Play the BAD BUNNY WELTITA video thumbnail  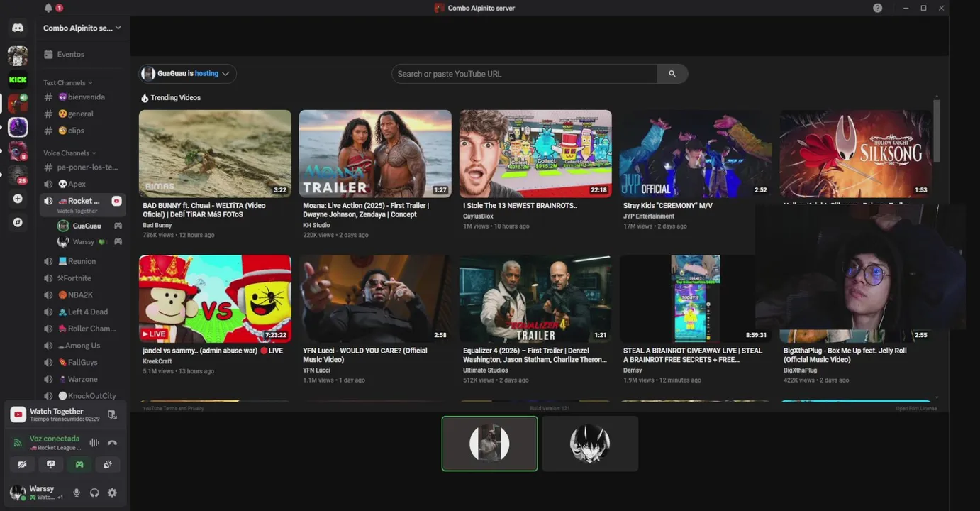(215, 153)
